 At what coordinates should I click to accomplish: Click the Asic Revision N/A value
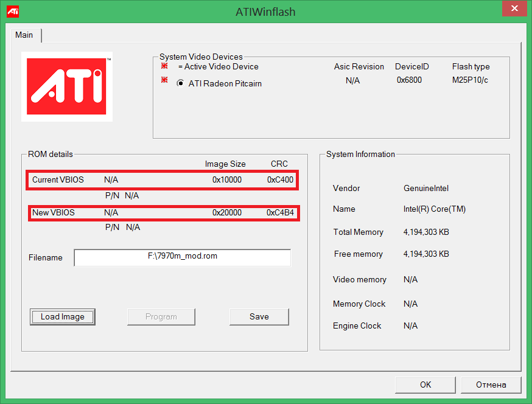(x=353, y=80)
